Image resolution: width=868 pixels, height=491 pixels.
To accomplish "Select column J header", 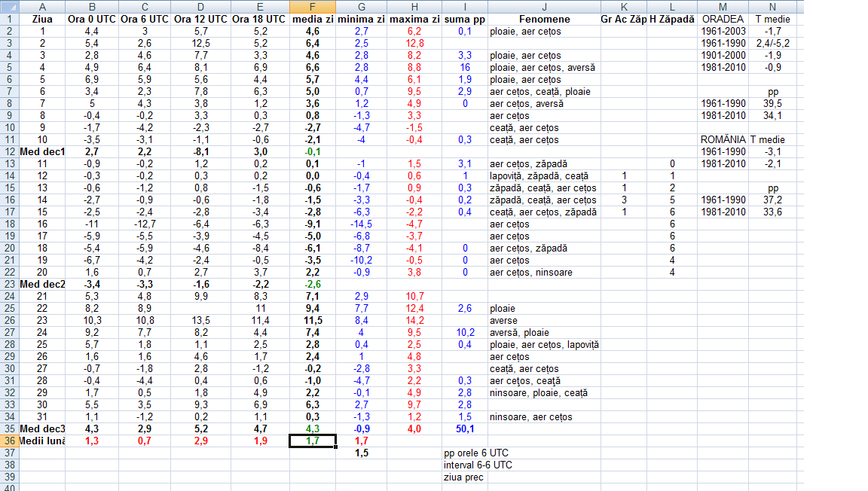I will (x=544, y=7).
